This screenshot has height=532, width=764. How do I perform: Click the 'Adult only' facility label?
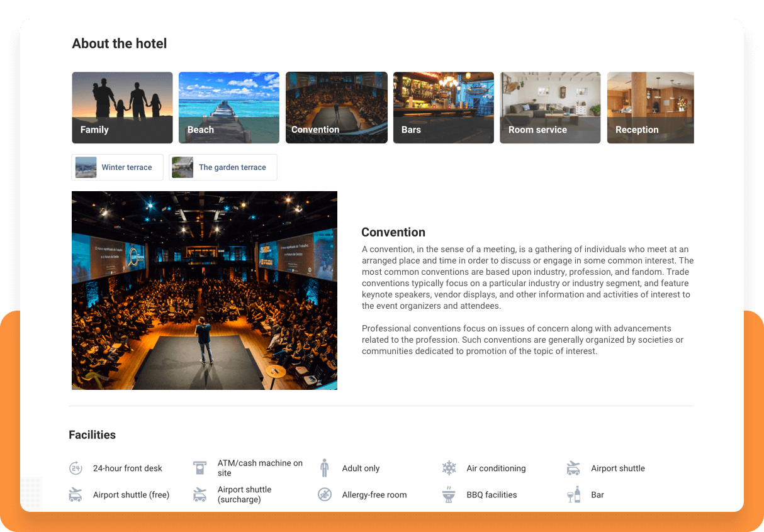click(x=361, y=468)
